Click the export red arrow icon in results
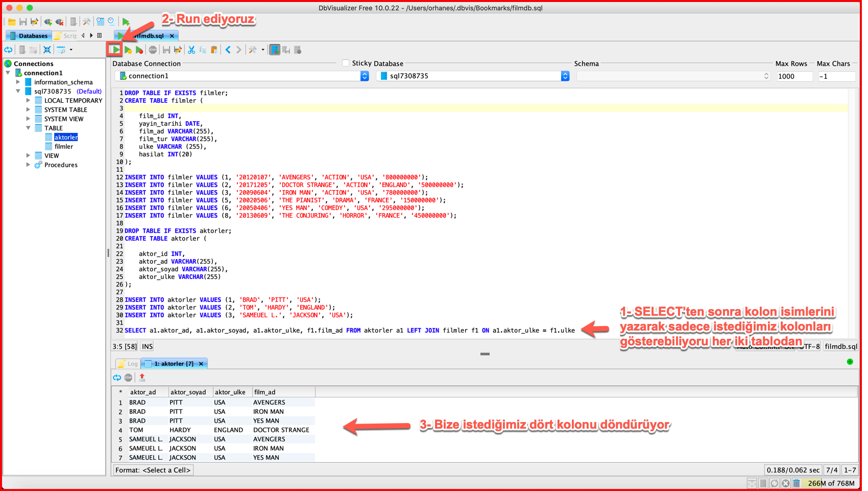The height and width of the screenshot is (491, 868). 142,377
